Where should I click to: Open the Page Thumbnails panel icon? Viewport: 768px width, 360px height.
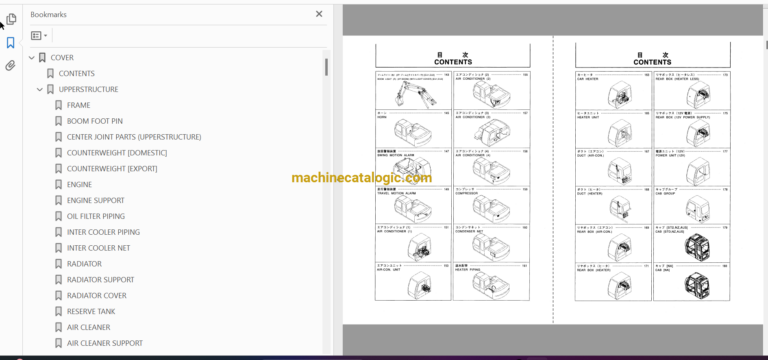(11, 19)
